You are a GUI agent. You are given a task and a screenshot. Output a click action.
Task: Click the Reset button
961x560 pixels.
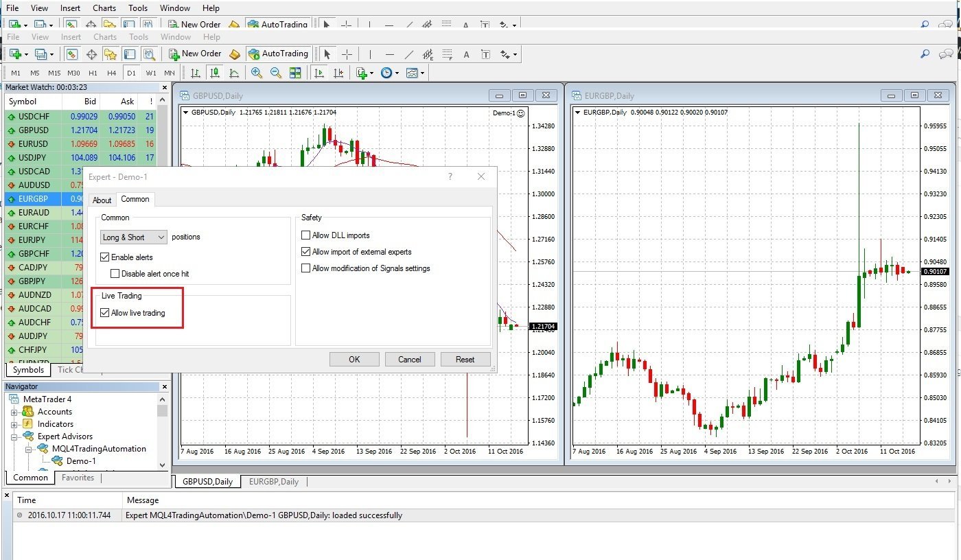[x=465, y=360]
